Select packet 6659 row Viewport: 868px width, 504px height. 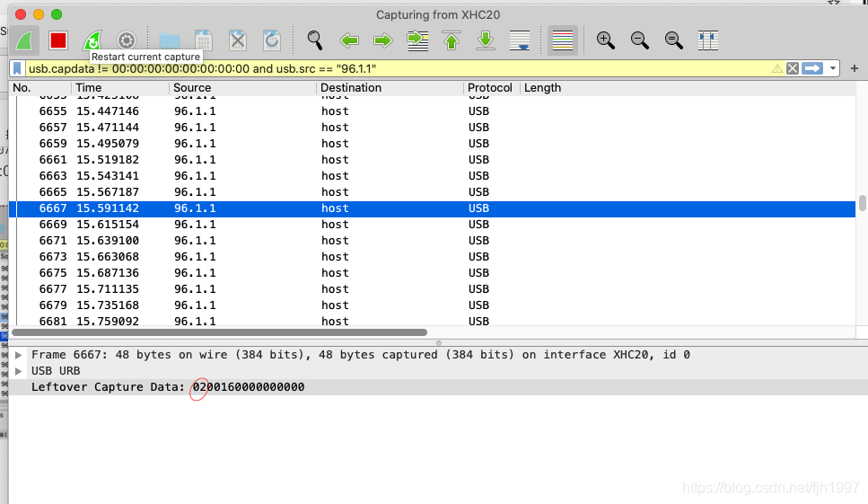click(432, 144)
